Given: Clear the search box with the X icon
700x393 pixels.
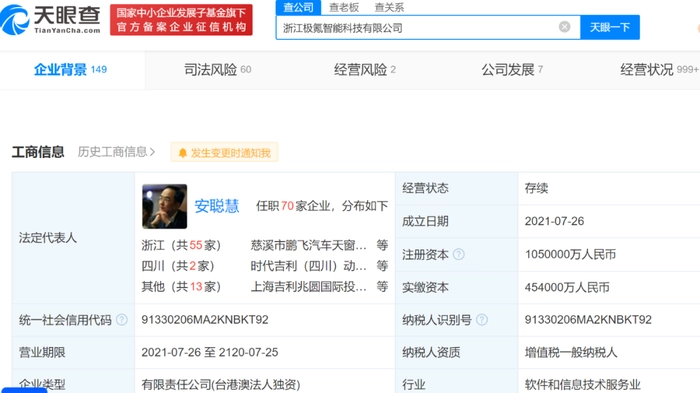Looking at the screenshot, I should pos(564,27).
